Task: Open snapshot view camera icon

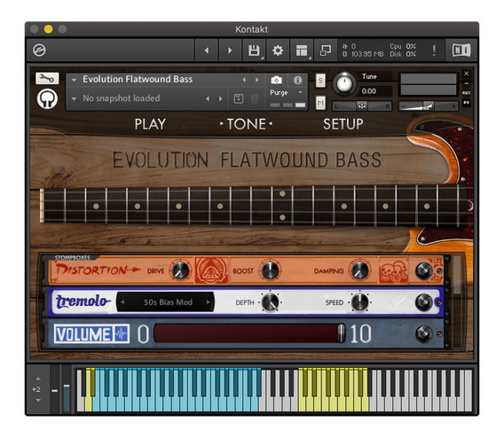Action: tap(277, 80)
